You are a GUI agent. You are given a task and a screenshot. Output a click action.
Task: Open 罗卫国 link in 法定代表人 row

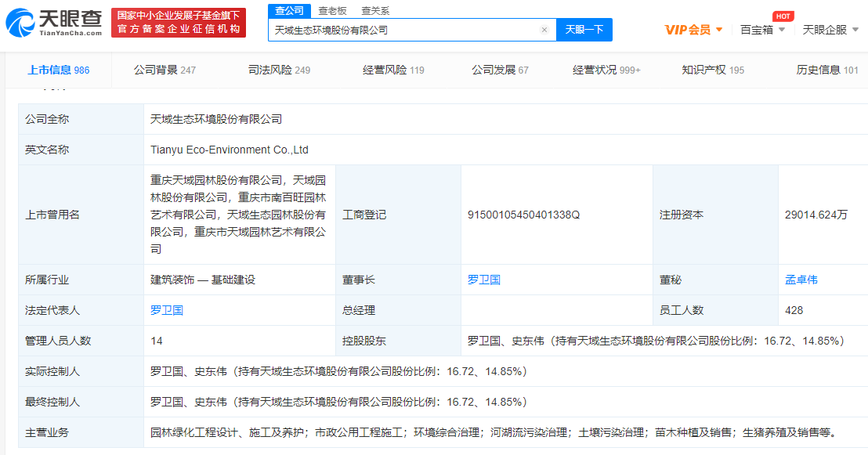coord(167,311)
